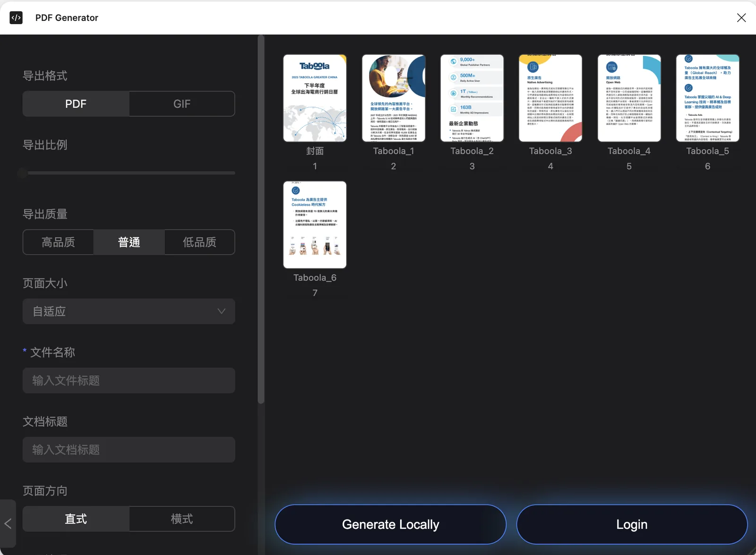Screen dimensions: 756x555
Task: Click the Taboola_3 label text
Action: tap(550, 151)
